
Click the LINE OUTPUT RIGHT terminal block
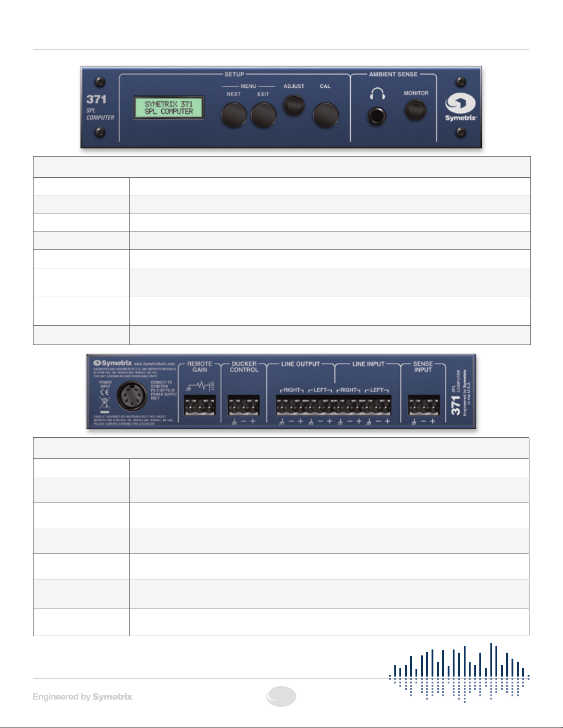tap(291, 405)
